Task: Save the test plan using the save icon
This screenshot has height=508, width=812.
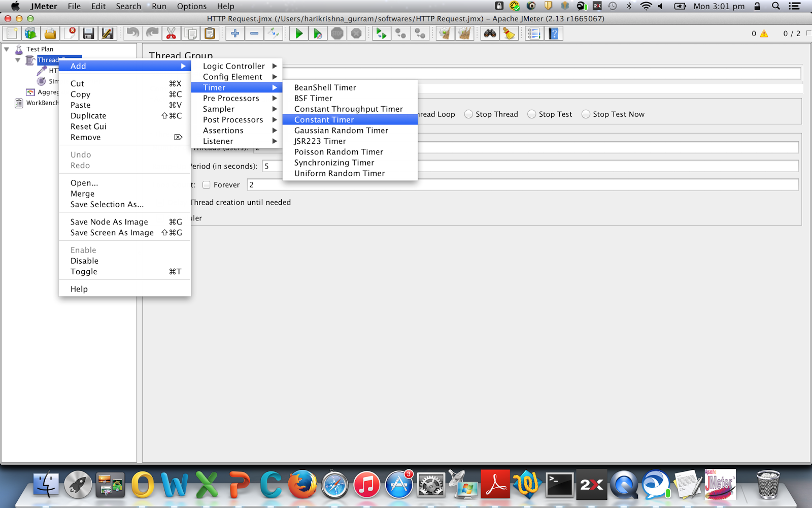Action: point(89,33)
